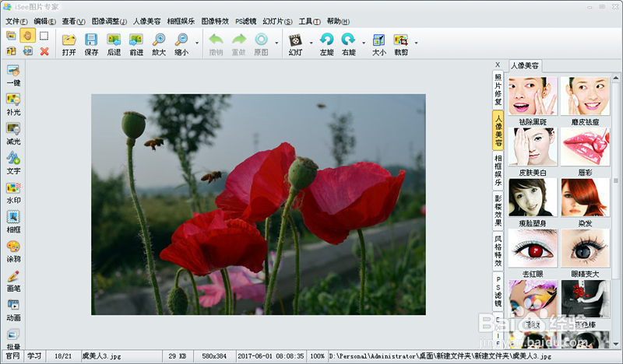The image size is (623, 364).
Task: Switch to PS滤镜 vertical tab
Action: click(x=498, y=291)
